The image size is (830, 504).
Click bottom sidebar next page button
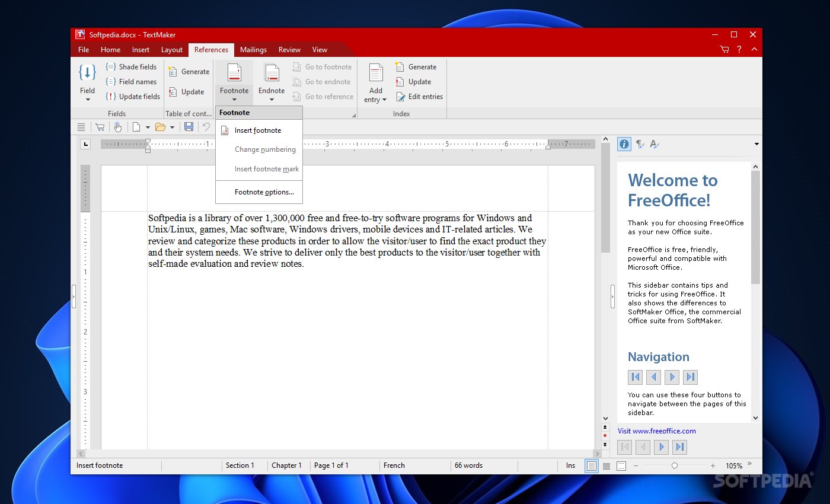pyautogui.click(x=661, y=447)
